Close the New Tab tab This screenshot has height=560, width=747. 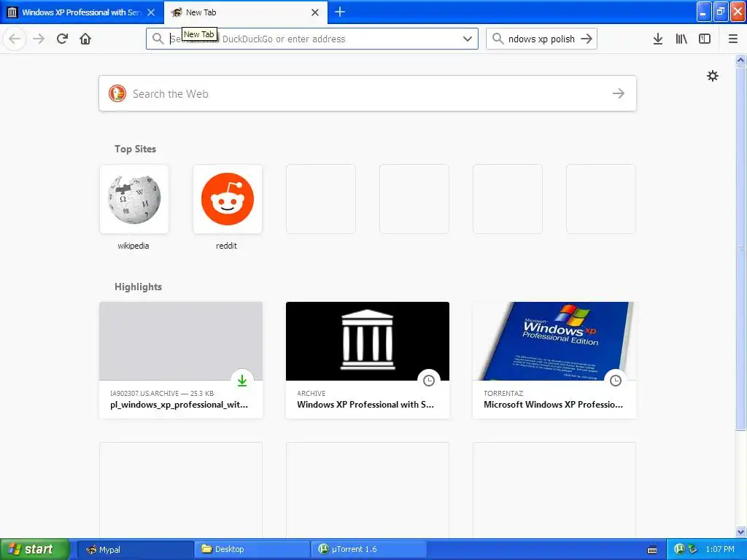pyautogui.click(x=315, y=12)
